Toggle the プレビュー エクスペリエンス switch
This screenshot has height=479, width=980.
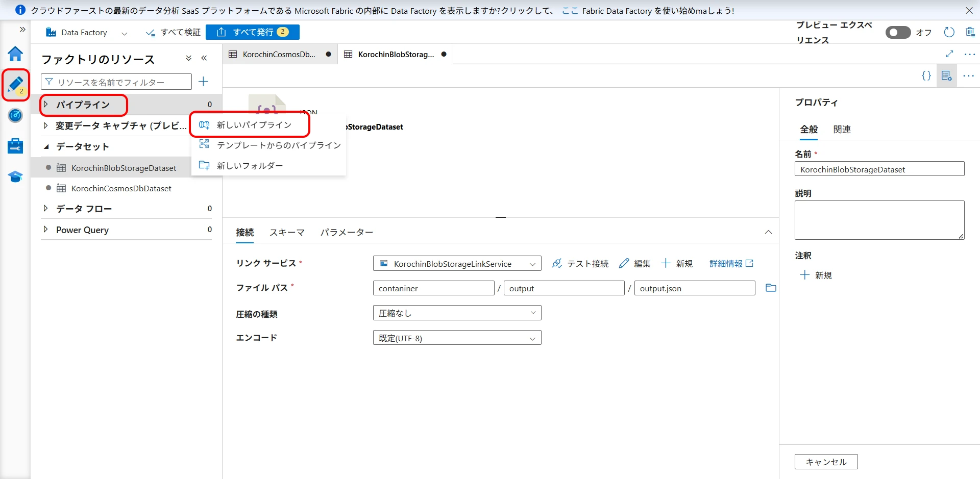pyautogui.click(x=898, y=32)
